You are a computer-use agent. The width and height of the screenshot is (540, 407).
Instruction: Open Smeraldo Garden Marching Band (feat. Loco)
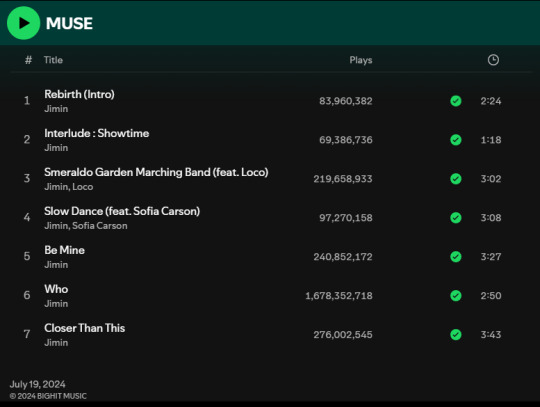coord(156,172)
